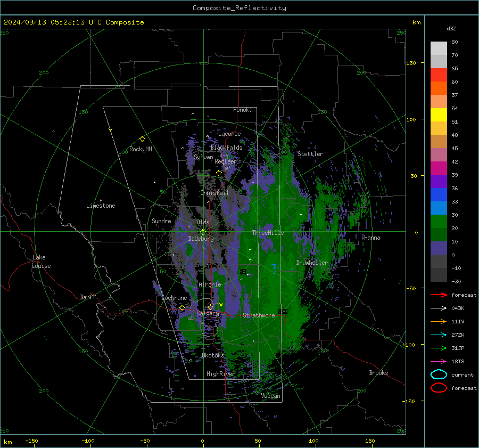Click the Strathmore town label
The width and height of the screenshot is (479, 448).
(x=259, y=315)
